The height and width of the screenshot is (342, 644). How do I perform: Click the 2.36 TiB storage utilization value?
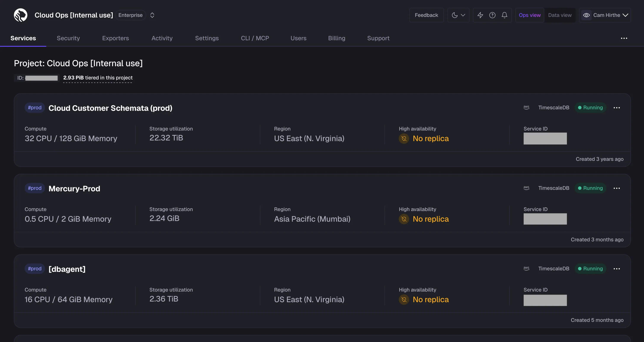tap(164, 299)
